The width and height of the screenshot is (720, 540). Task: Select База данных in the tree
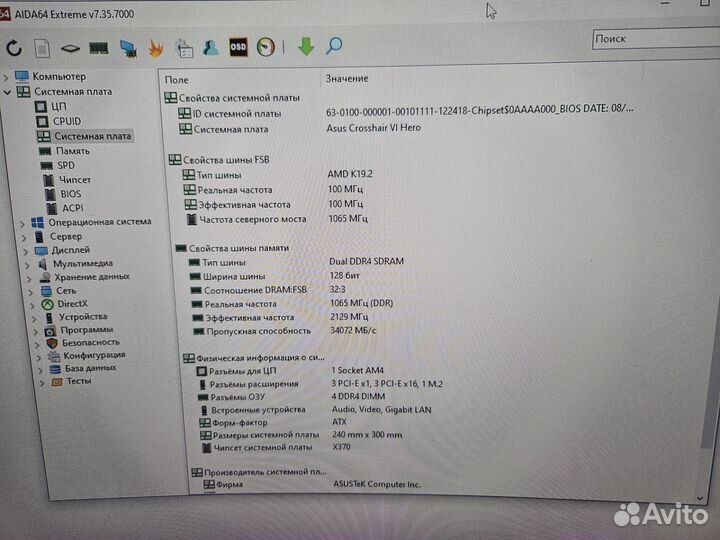click(x=90, y=368)
